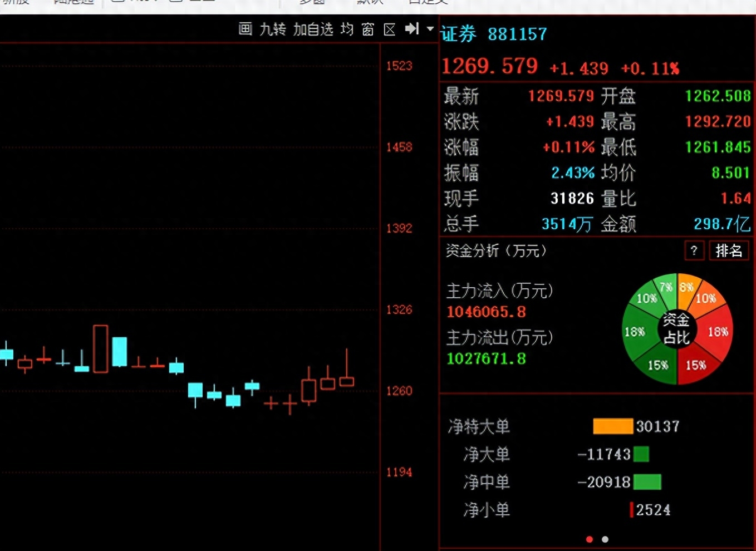Click the 1458 price axis label
Viewport: 756px width, 551px height.
point(399,147)
